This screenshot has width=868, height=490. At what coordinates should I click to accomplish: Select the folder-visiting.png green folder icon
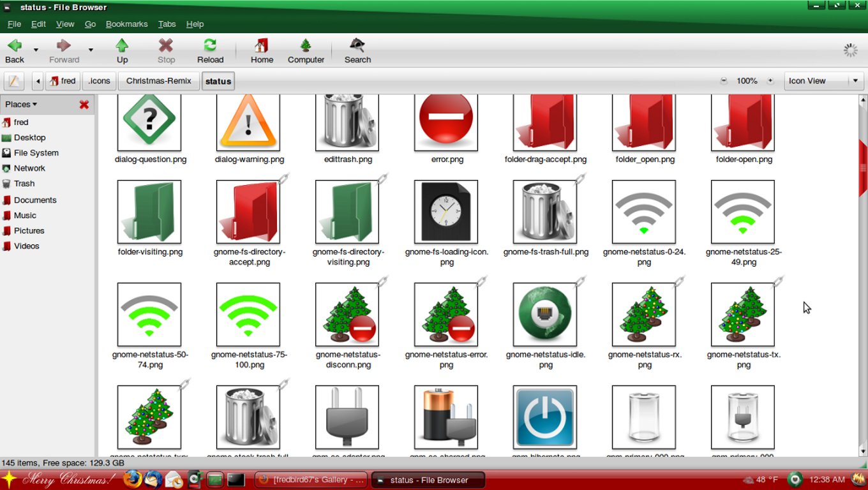[x=149, y=212]
